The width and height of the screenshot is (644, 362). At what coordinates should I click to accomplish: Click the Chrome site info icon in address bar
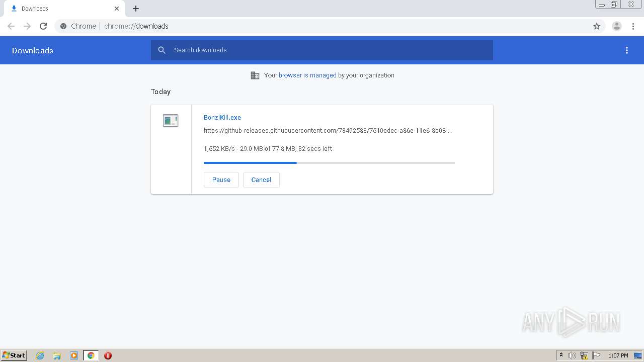pyautogui.click(x=63, y=26)
